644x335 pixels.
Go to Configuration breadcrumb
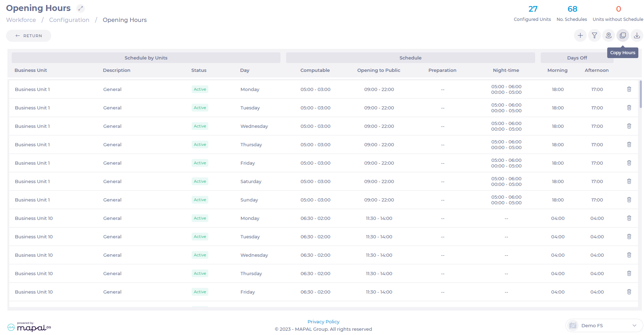tap(69, 20)
